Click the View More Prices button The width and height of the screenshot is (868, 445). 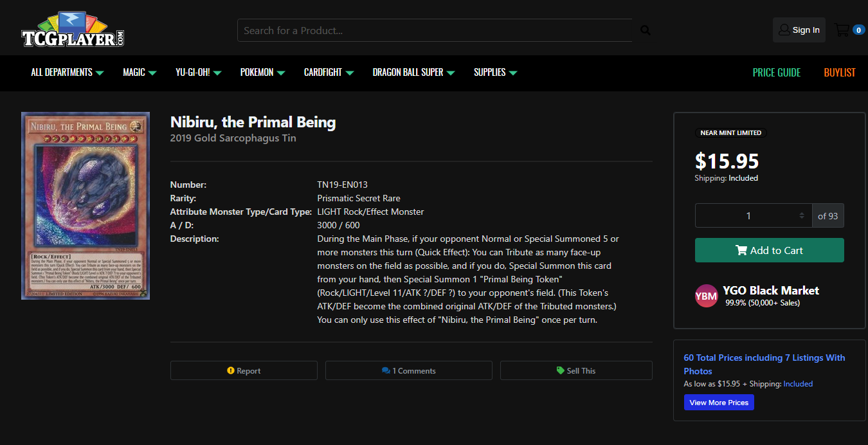pos(719,403)
